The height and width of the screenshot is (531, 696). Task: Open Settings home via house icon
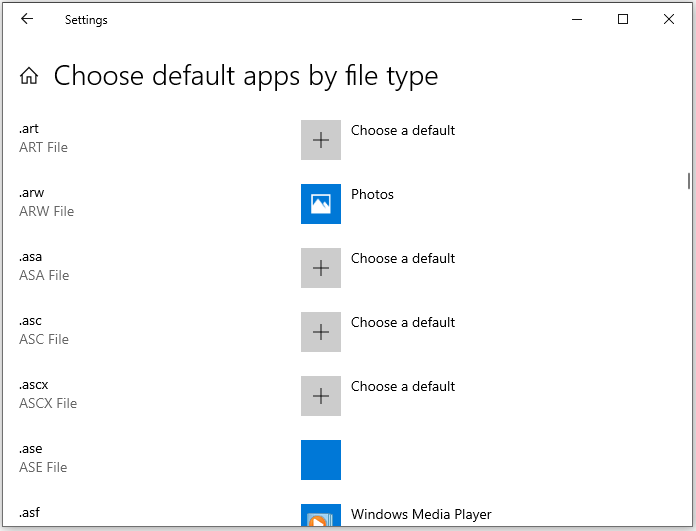(x=29, y=75)
